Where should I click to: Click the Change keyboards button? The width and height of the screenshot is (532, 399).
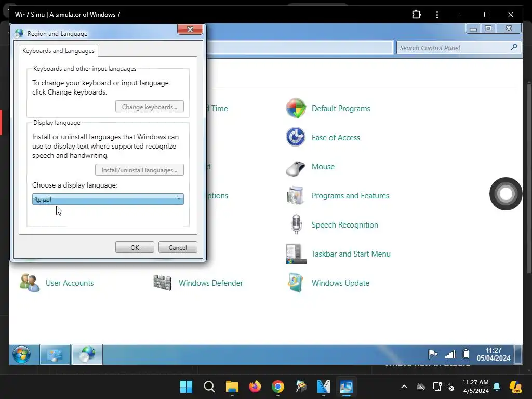click(150, 107)
